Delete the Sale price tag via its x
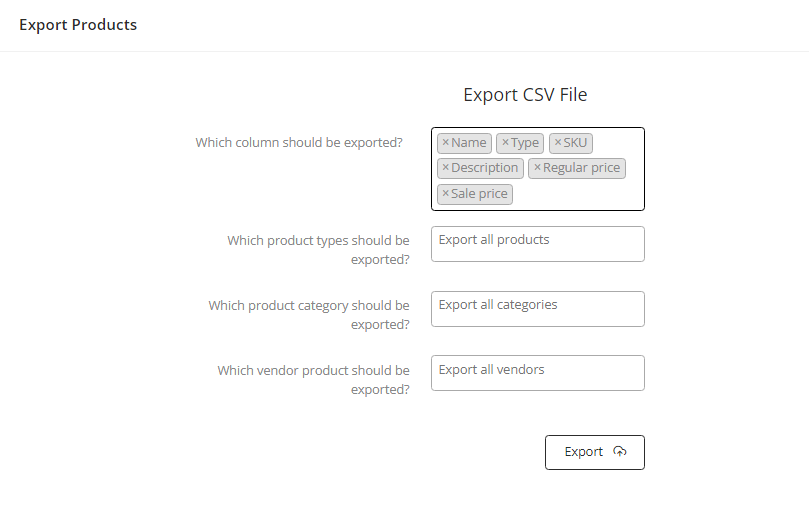 (x=445, y=194)
